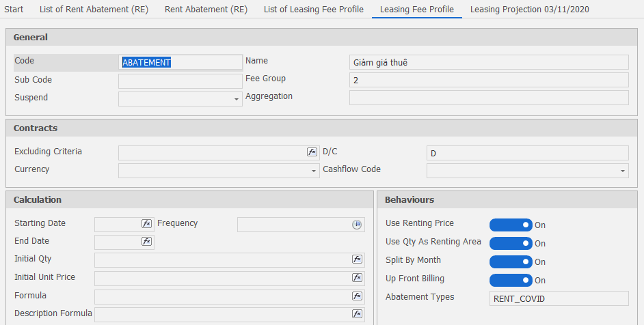The height and width of the screenshot is (325, 644).
Task: Click the End Date formula icon
Action: point(146,242)
